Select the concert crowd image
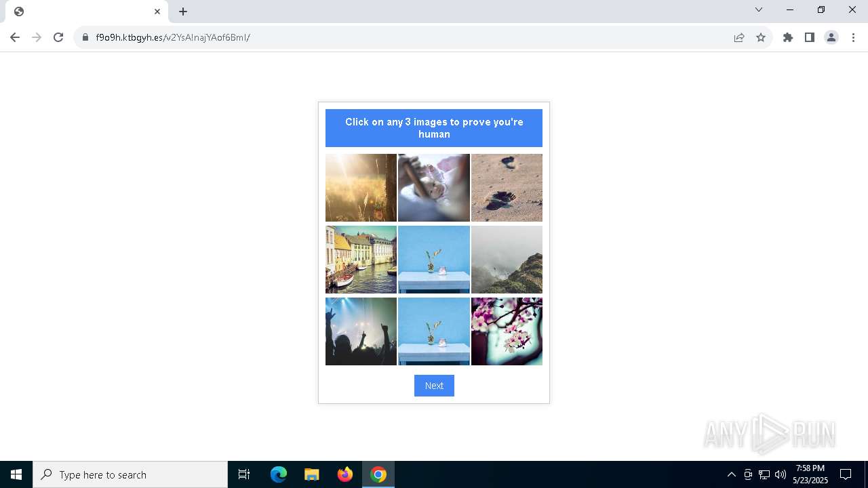 pos(361,331)
